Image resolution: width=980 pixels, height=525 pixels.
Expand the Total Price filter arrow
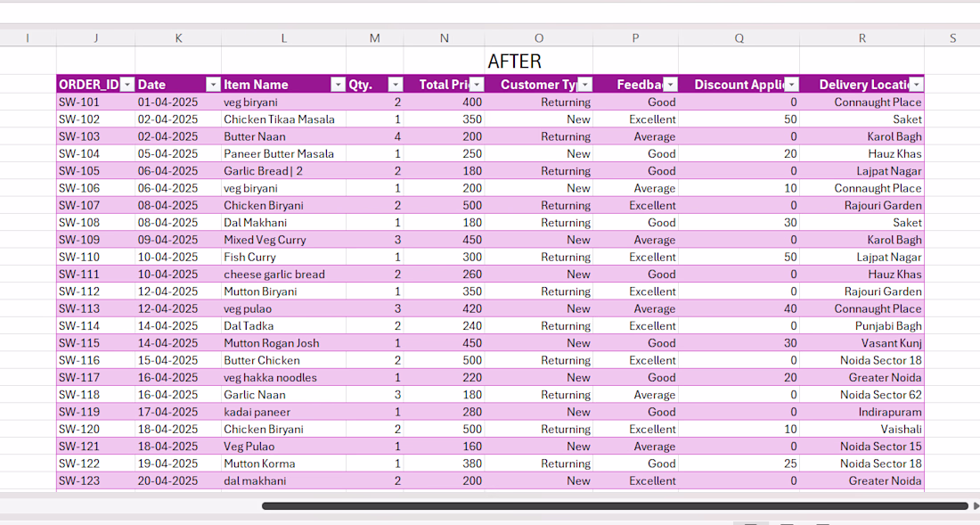coord(477,85)
